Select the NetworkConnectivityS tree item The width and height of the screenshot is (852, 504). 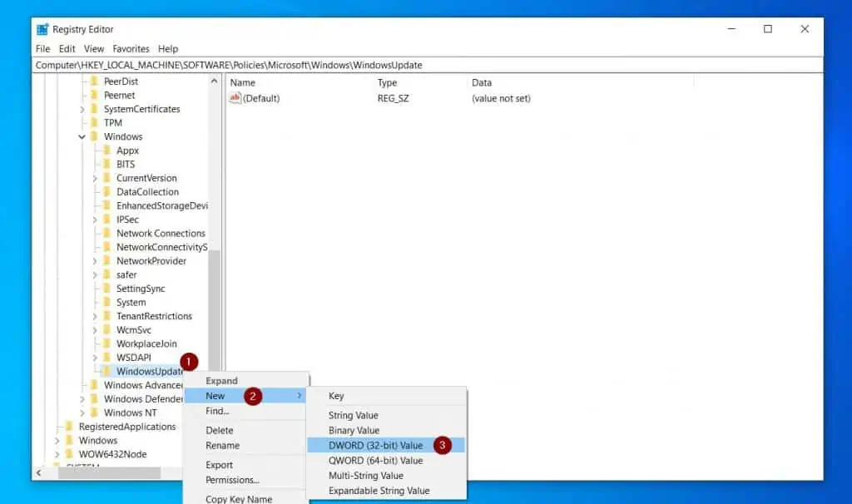(x=162, y=247)
